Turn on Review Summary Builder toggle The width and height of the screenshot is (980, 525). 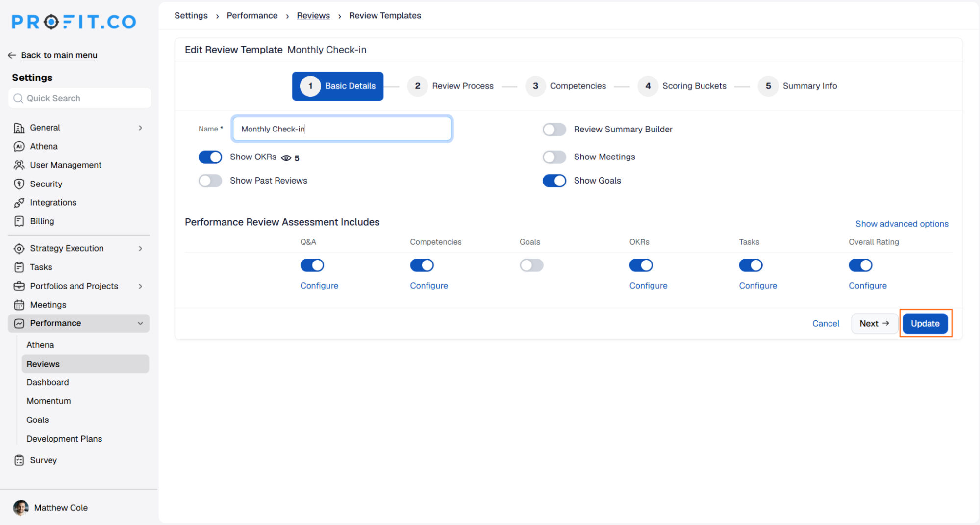pyautogui.click(x=554, y=130)
